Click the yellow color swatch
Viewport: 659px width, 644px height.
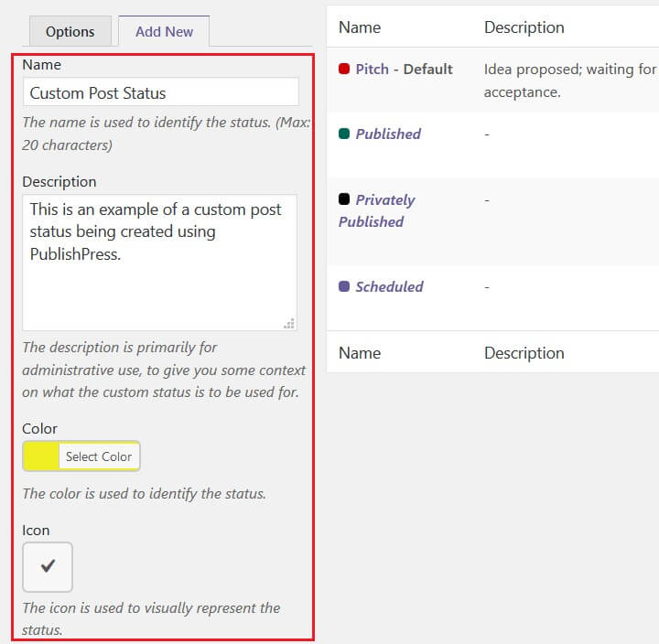click(x=41, y=456)
